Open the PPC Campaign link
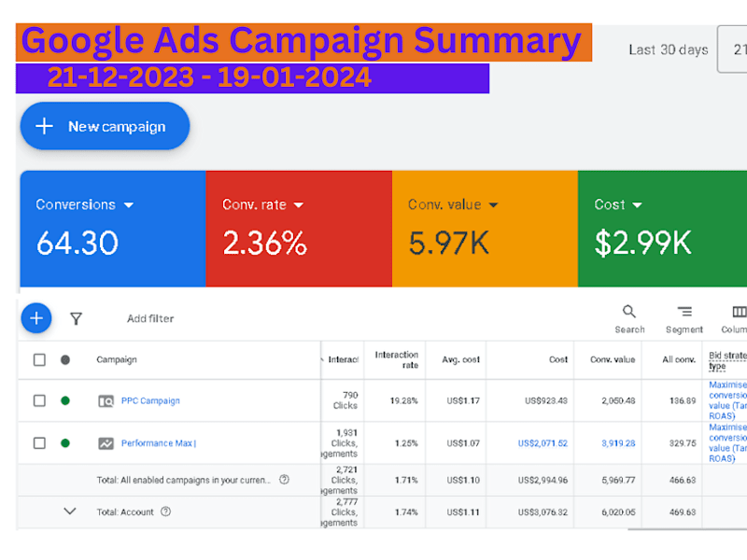Image resolution: width=747 pixels, height=560 pixels. click(x=150, y=400)
